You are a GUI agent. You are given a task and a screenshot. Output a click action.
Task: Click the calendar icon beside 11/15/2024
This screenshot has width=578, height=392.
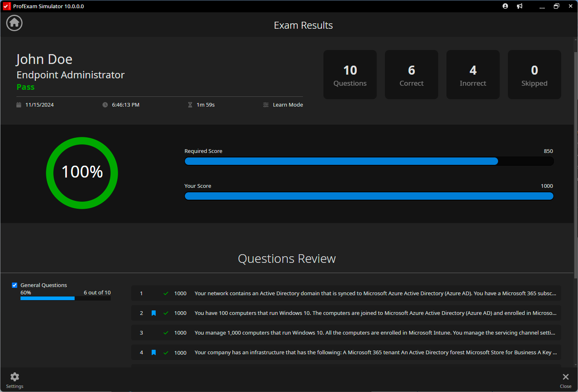click(x=18, y=105)
